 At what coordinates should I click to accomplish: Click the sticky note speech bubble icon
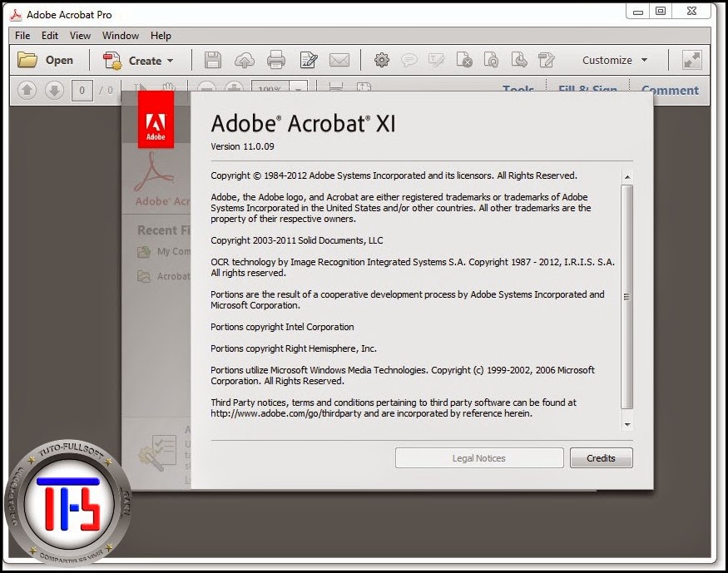[409, 60]
